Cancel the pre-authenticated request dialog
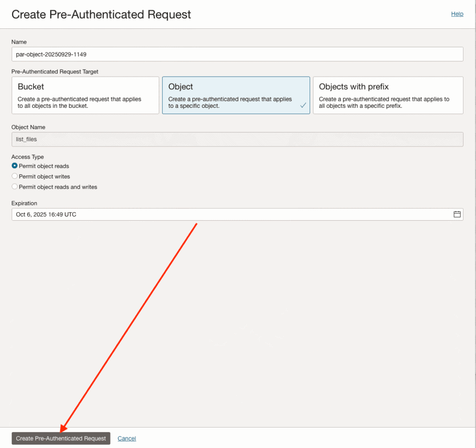Image resolution: width=476 pixels, height=448 pixels. coord(126,438)
